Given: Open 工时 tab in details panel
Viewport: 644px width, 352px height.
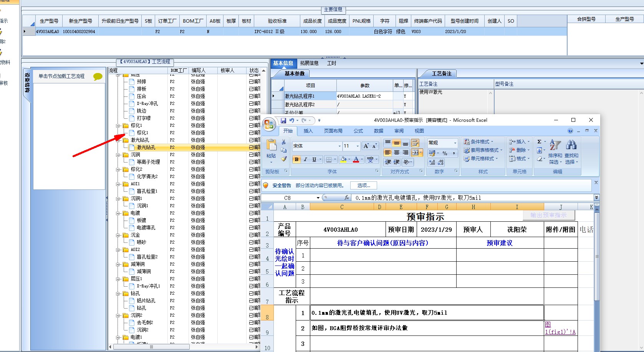Looking at the screenshot, I should (x=331, y=63).
